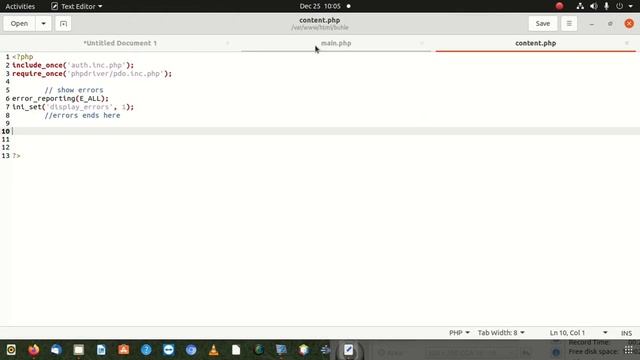Click the microphone icon in top bar

point(607,6)
